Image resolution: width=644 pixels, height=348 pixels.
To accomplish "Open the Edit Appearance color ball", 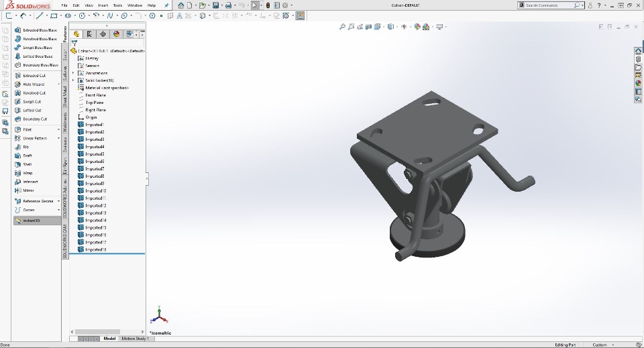I will [417, 27].
